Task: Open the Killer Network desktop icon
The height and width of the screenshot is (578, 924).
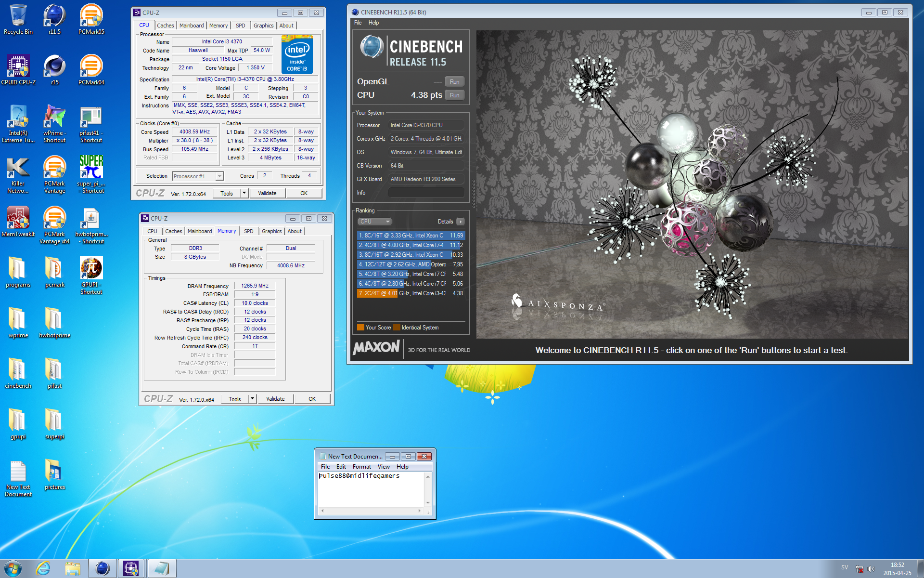Action: (x=18, y=174)
